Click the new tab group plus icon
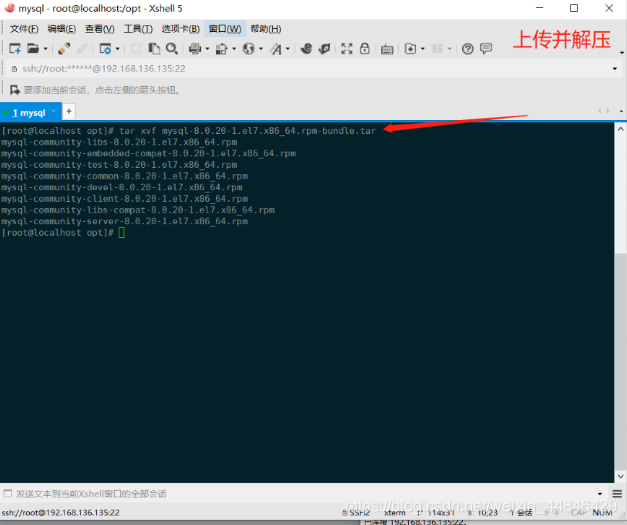 [x=410, y=49]
